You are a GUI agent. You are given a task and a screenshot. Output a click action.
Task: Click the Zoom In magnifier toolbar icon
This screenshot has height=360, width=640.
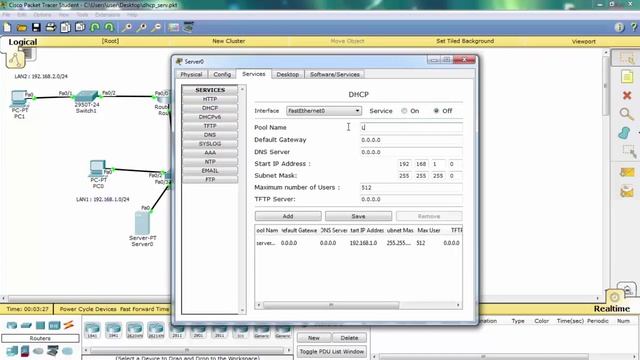coord(127,27)
